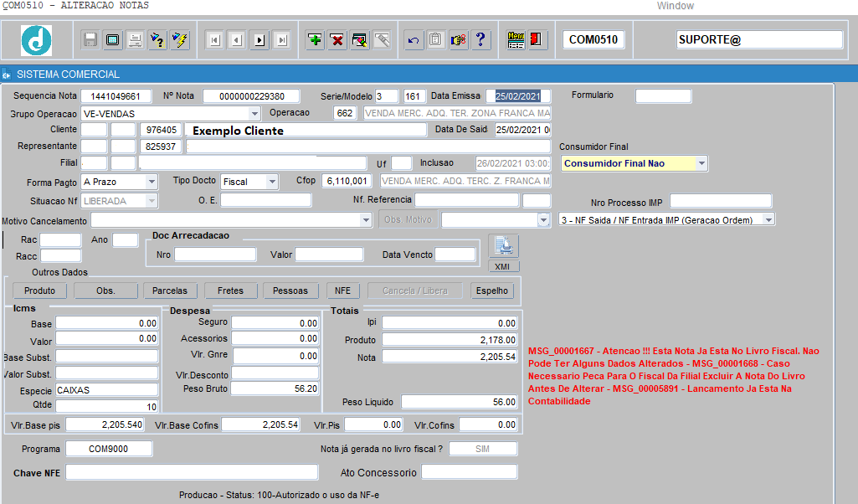Click the Data Emissa date field
The image size is (858, 504).
(517, 96)
